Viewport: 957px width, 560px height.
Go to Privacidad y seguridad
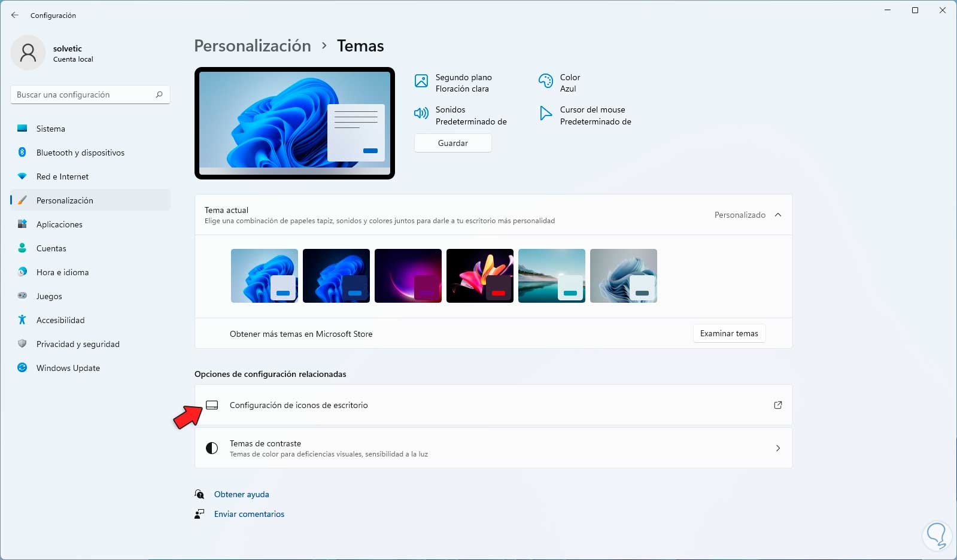(90, 344)
